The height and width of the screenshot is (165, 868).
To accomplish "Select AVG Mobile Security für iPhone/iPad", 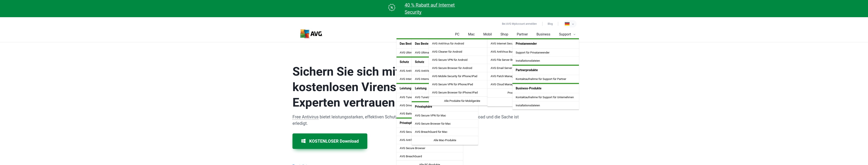I will click(x=454, y=76).
